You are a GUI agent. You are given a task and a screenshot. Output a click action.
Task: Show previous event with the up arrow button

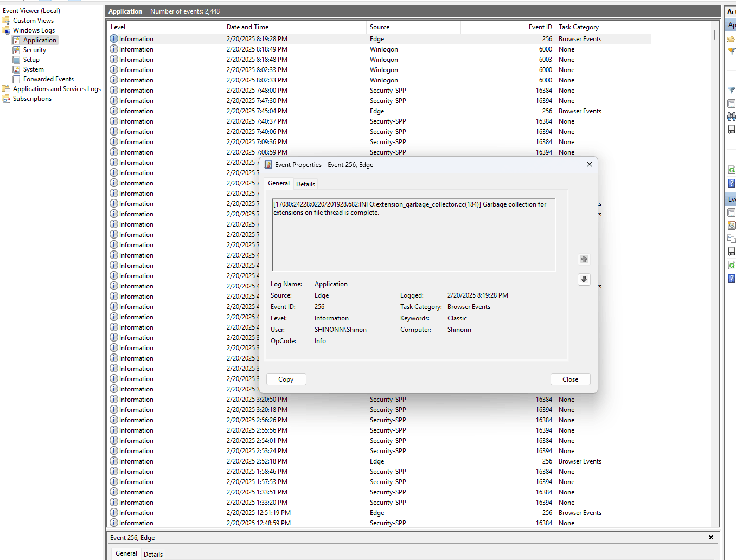(x=584, y=259)
